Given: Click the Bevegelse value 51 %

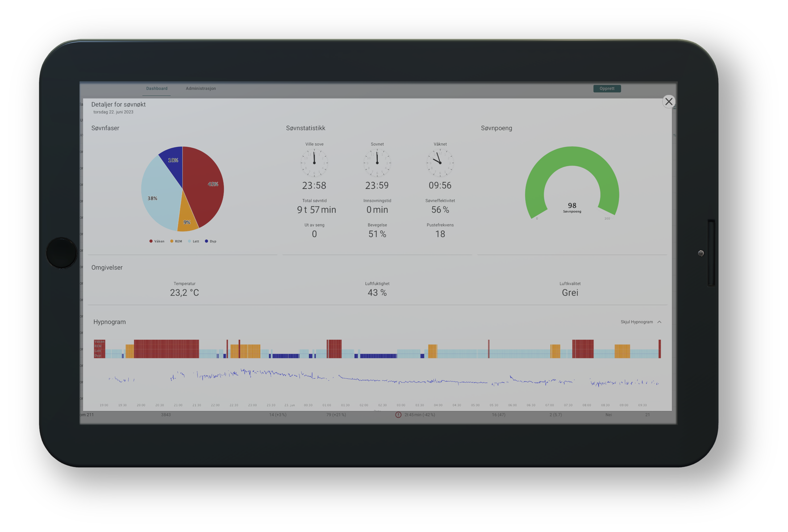Looking at the screenshot, I should pos(377,234).
